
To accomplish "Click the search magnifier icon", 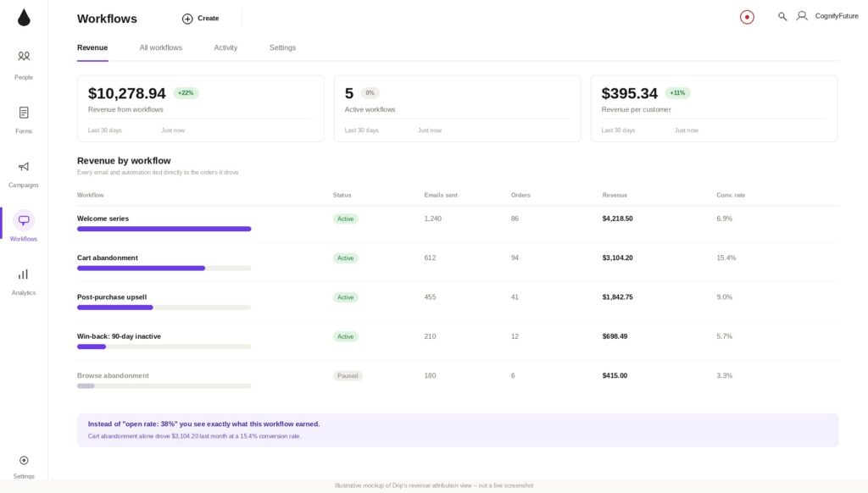I will 782,17.
